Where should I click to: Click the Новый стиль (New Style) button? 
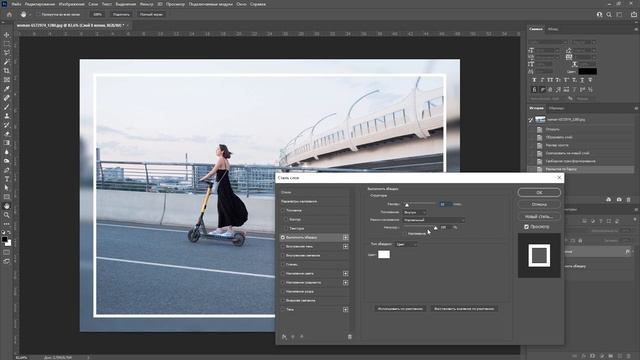pos(539,216)
